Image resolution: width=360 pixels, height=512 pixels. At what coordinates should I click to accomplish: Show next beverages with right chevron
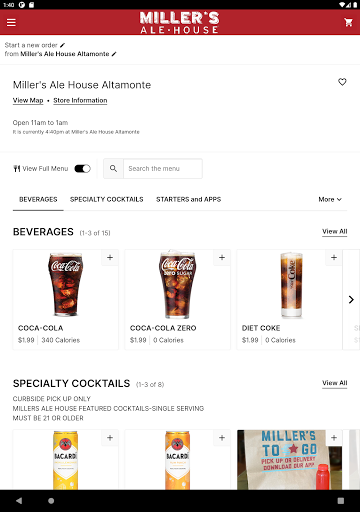tap(351, 299)
